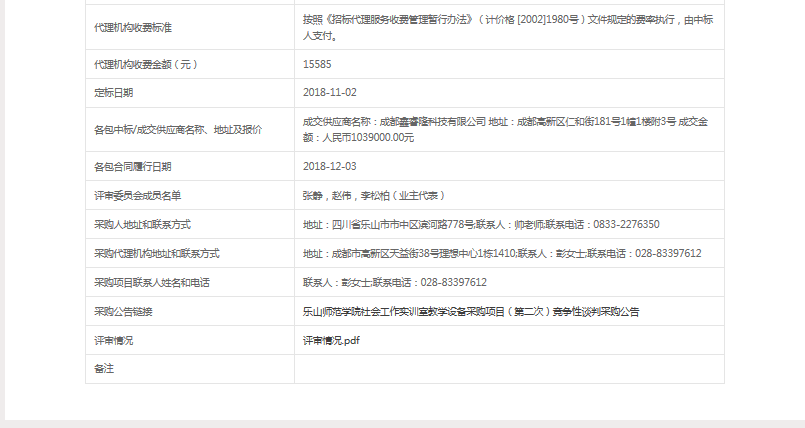805x428 pixels.
Task: Click the agency address at 天益街38号
Action: point(501,253)
